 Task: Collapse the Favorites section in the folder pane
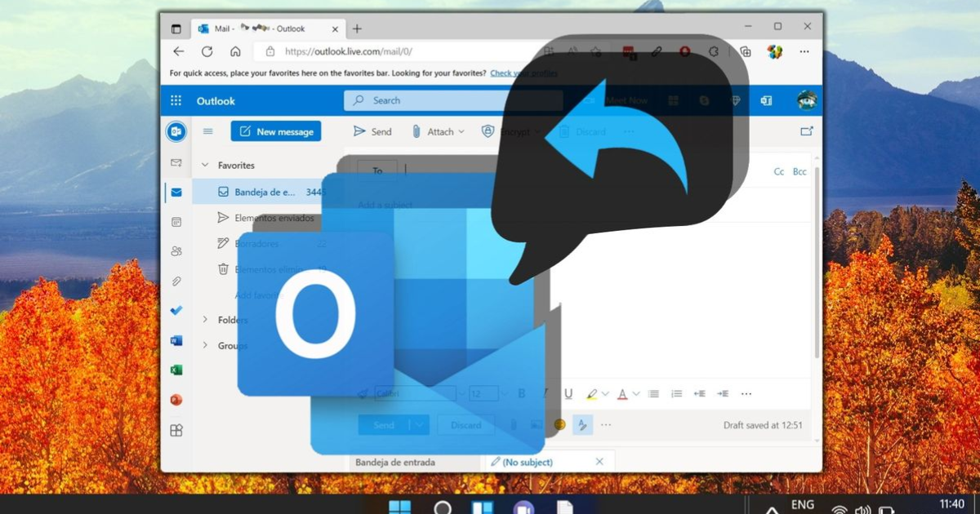point(203,165)
